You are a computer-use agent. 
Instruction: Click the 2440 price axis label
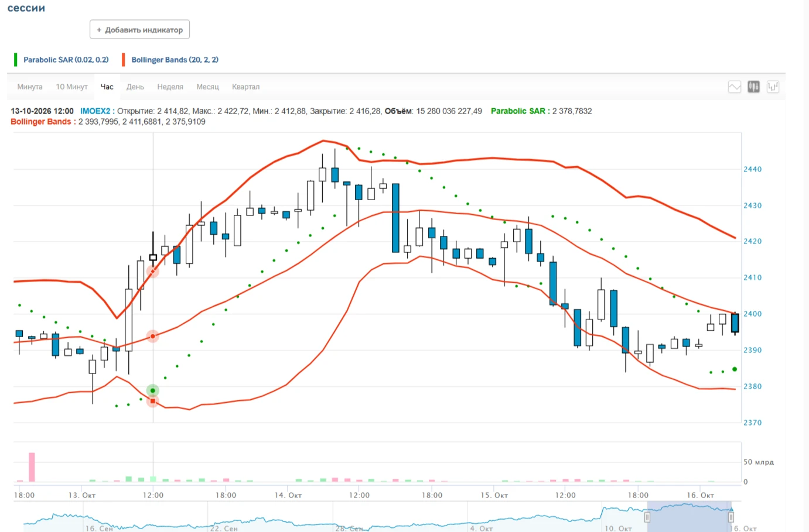[752, 169]
